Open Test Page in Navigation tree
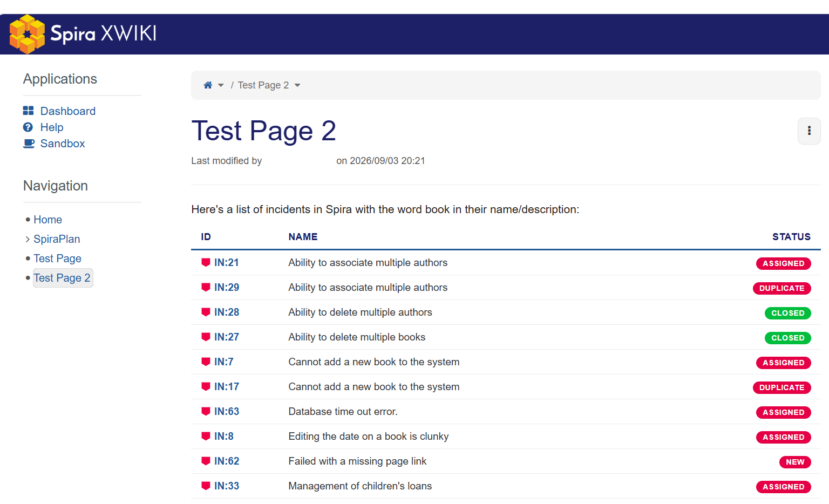 click(x=57, y=258)
